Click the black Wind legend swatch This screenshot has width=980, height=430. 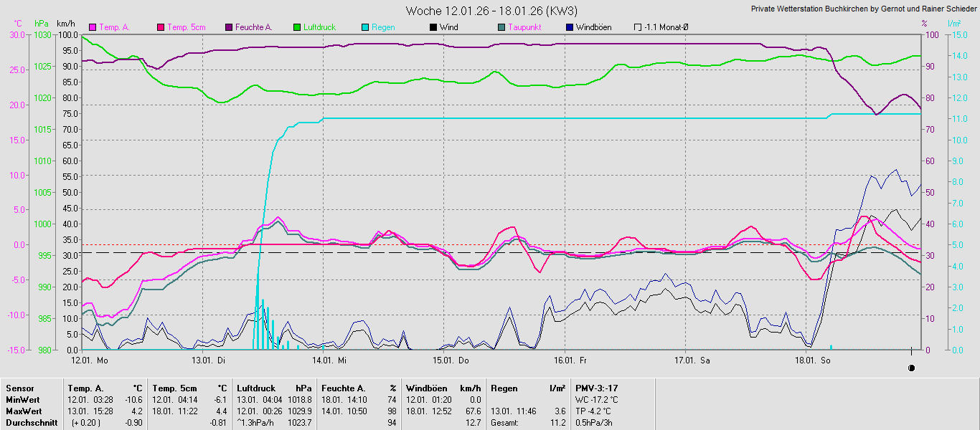coord(433,27)
